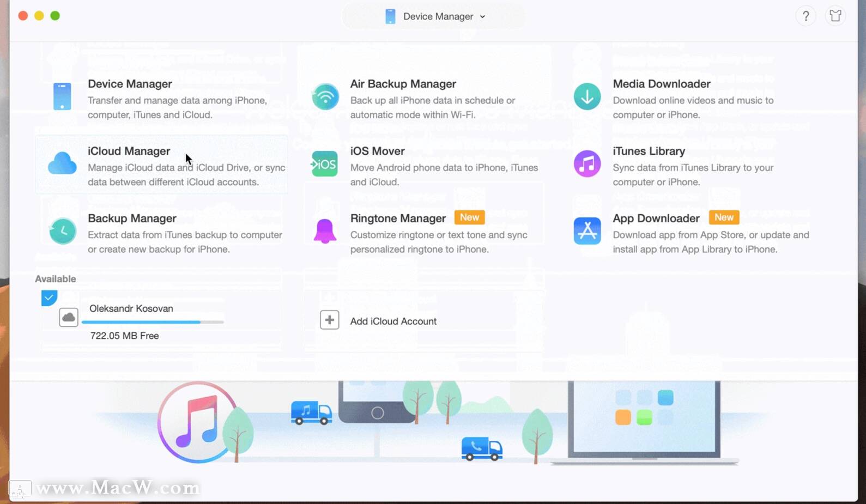866x504 pixels.
Task: Click the iCloud Manager cloud icon
Action: (x=62, y=163)
